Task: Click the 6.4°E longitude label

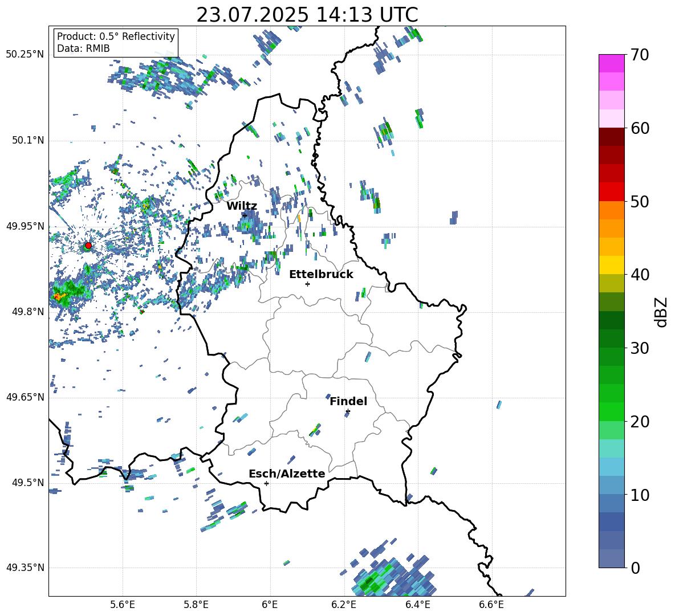Action: 417,605
